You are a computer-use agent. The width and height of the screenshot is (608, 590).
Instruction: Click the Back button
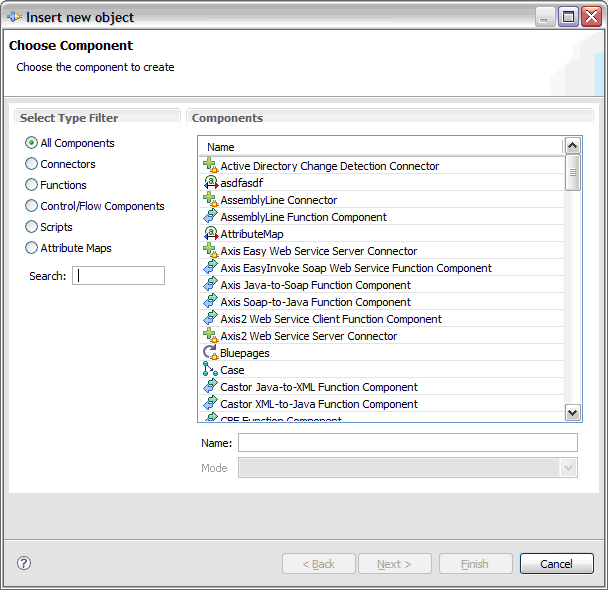point(319,564)
